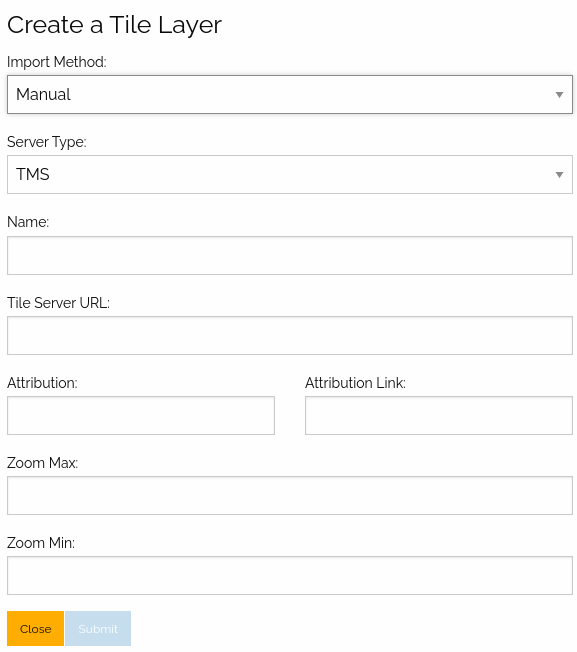Image resolution: width=577 pixels, height=652 pixels.
Task: Click the Import Method dropdown arrow
Action: (x=560, y=95)
